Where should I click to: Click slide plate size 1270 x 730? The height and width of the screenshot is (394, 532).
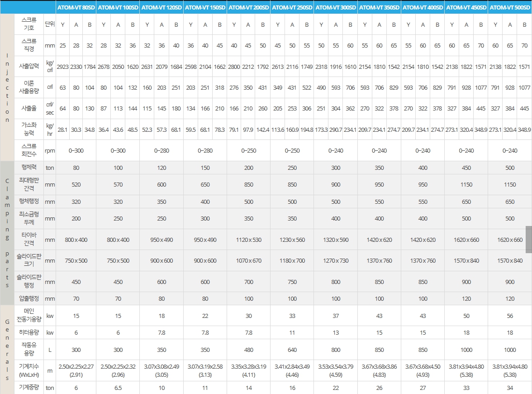click(x=336, y=261)
